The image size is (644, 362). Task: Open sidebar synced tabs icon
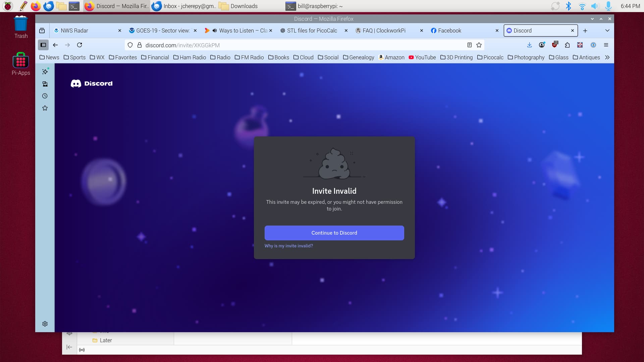tap(45, 84)
